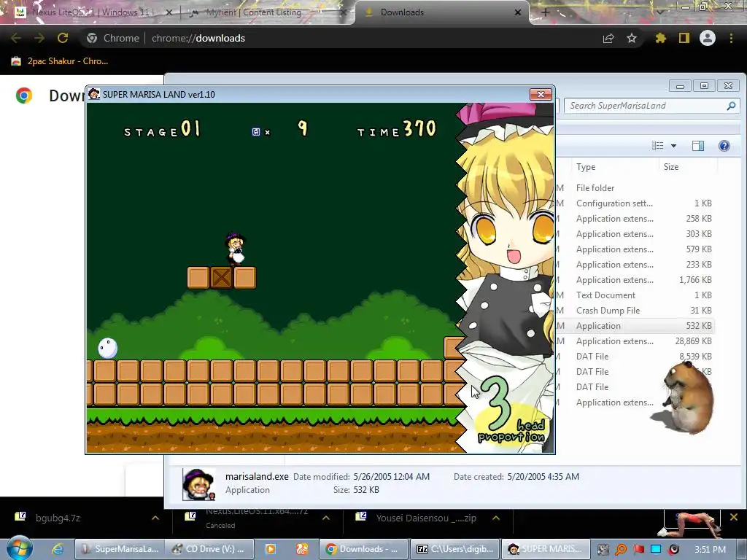Select the 303 KB Application extension row
747x560 pixels.
635,234
